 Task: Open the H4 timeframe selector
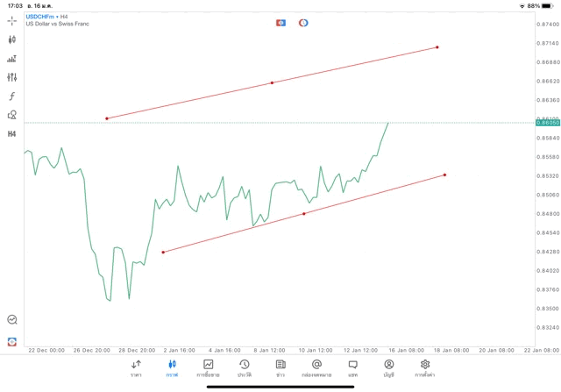pos(12,134)
